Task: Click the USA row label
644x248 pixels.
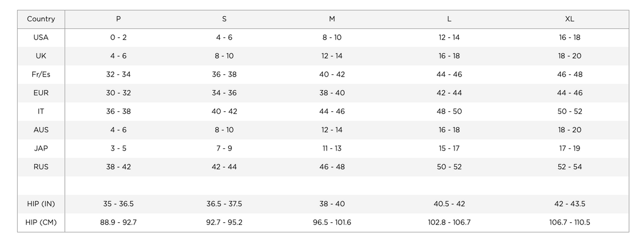Action: pos(41,37)
